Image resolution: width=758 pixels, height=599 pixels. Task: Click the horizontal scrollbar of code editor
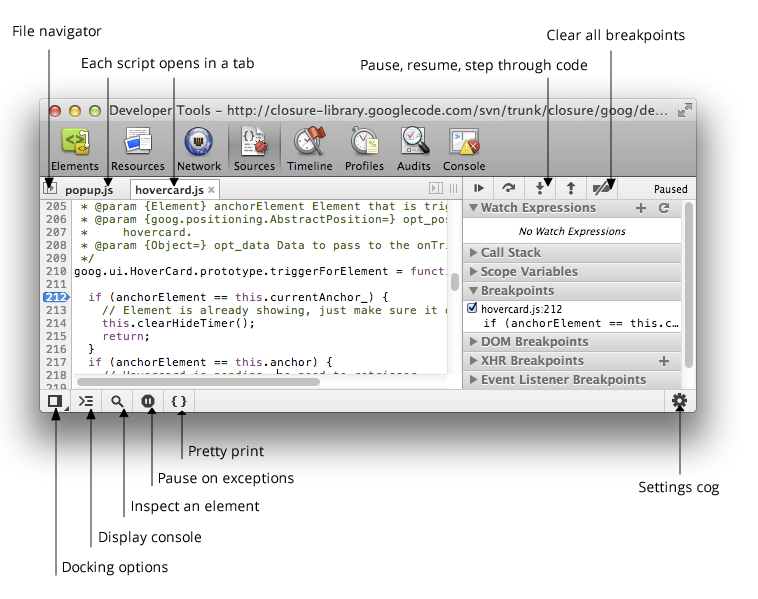coord(198,382)
